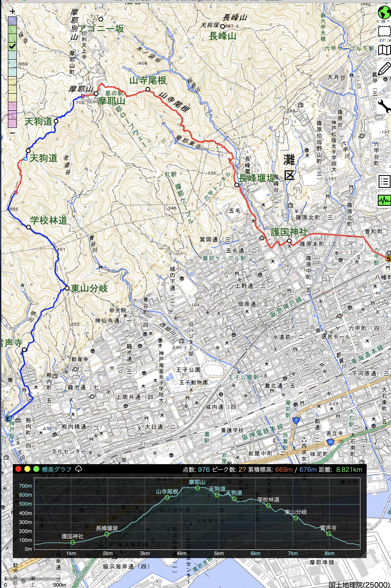Click the アゴニー坂 waypoint circle on map
This screenshot has width=391, height=588.
coord(101,19)
